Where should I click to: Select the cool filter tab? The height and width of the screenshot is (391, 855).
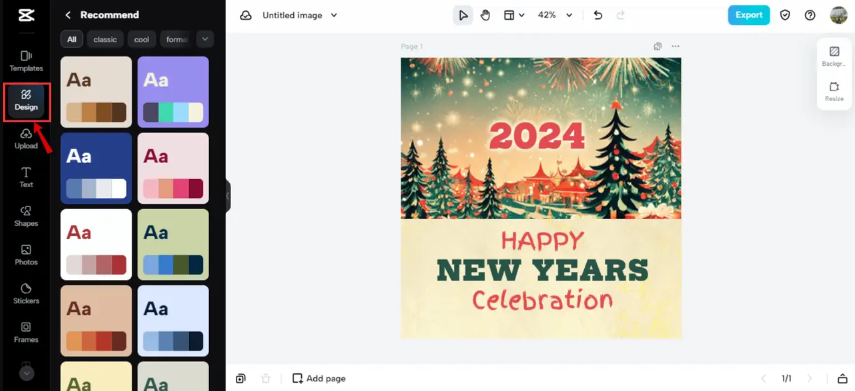[x=142, y=39]
